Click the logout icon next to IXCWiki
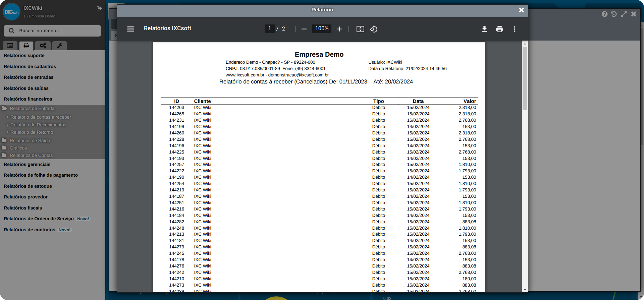 (x=99, y=8)
